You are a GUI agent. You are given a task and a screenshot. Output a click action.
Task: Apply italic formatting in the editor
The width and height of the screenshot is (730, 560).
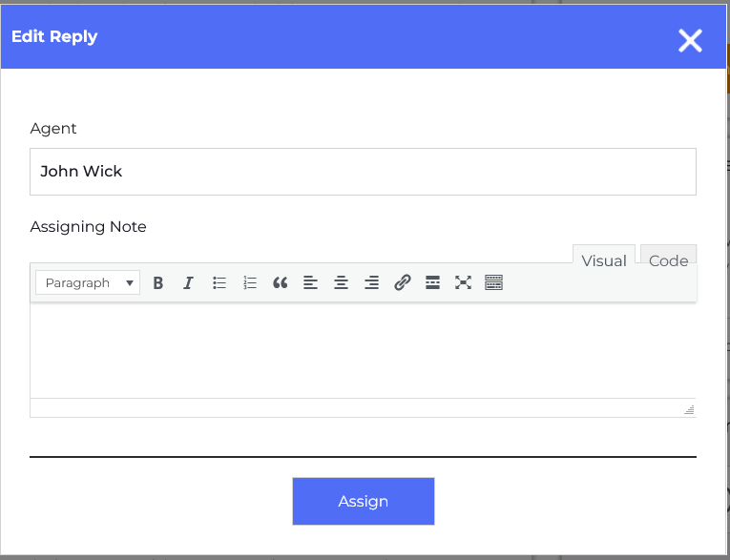tap(189, 282)
